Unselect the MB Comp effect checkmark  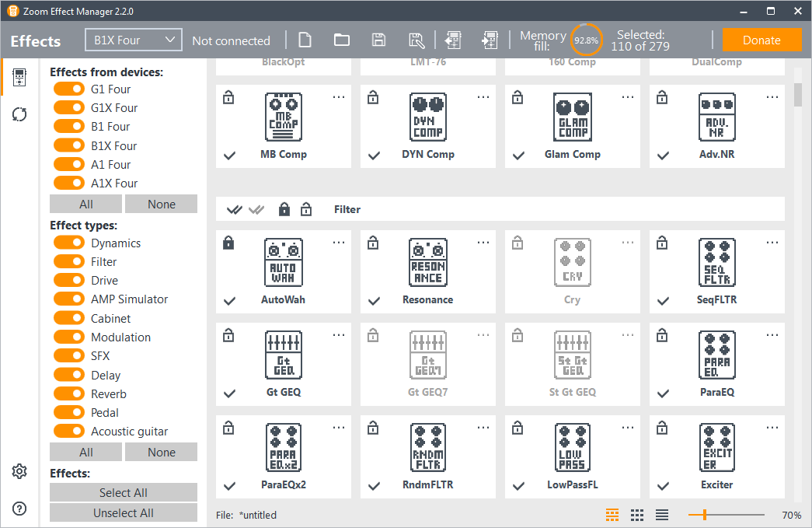(229, 156)
